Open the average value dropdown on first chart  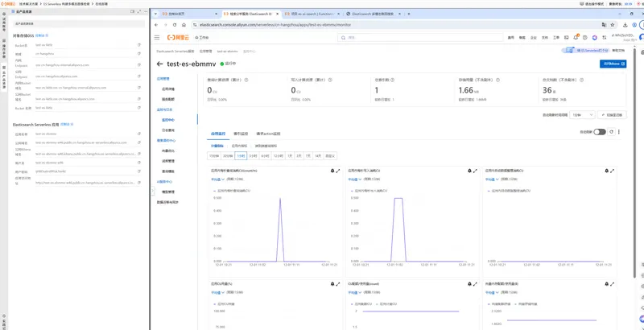tap(217, 179)
